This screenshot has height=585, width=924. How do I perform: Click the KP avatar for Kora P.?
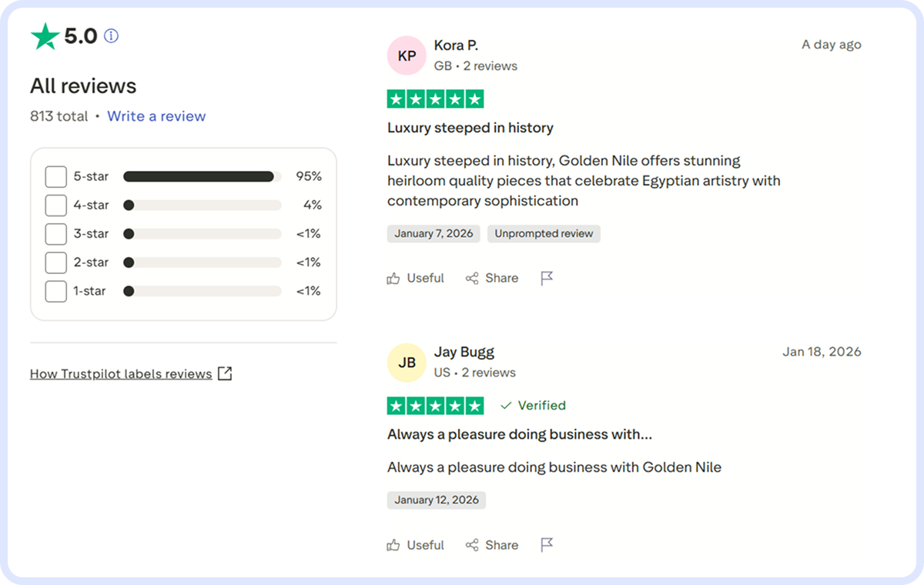coord(407,55)
